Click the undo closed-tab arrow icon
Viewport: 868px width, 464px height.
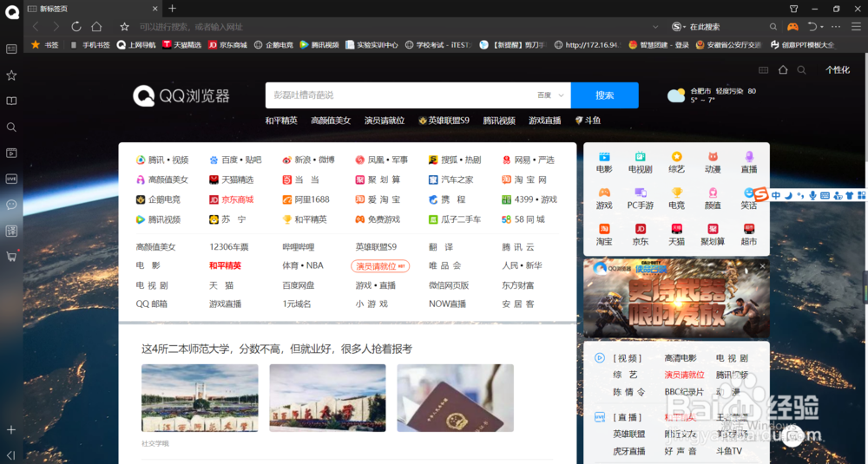[812, 27]
